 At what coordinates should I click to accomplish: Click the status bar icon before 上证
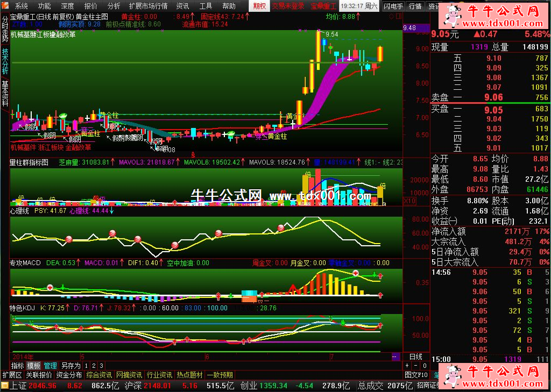(x=4, y=386)
